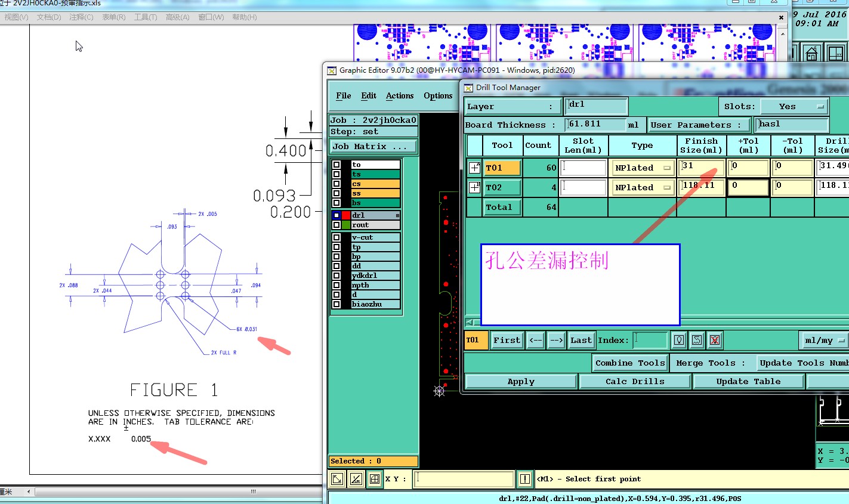Viewport: 849px width, 504px height.
Task: Open the Actions menu
Action: (x=400, y=95)
